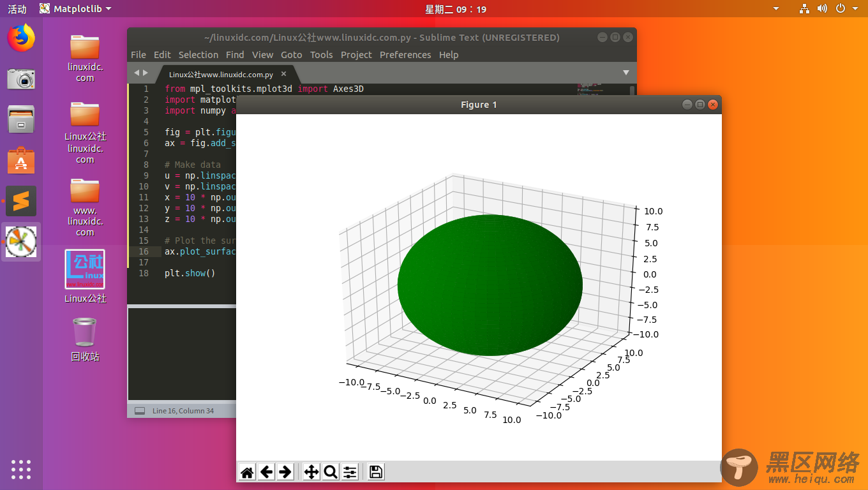Open the Project menu
This screenshot has height=490, width=868.
tap(356, 55)
